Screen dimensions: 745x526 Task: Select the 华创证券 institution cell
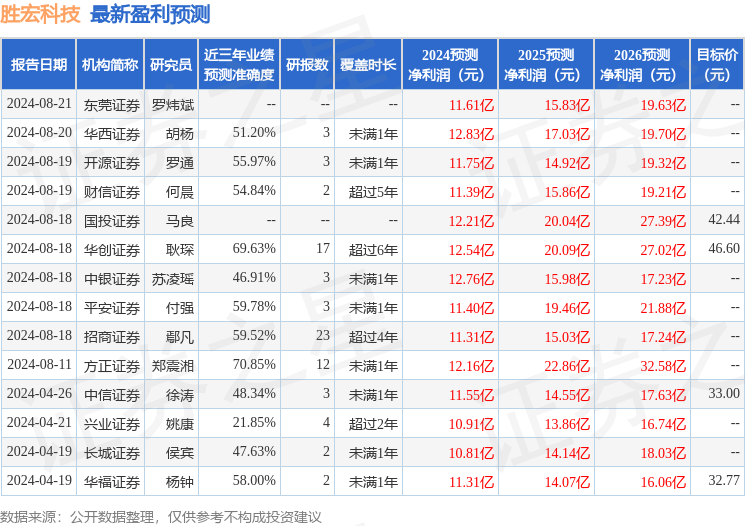click(x=112, y=250)
